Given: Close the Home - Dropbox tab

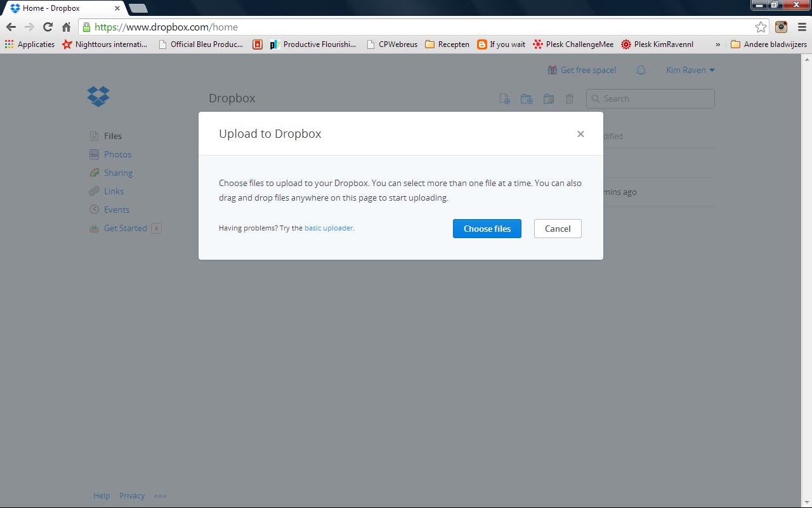Looking at the screenshot, I should click(x=117, y=8).
